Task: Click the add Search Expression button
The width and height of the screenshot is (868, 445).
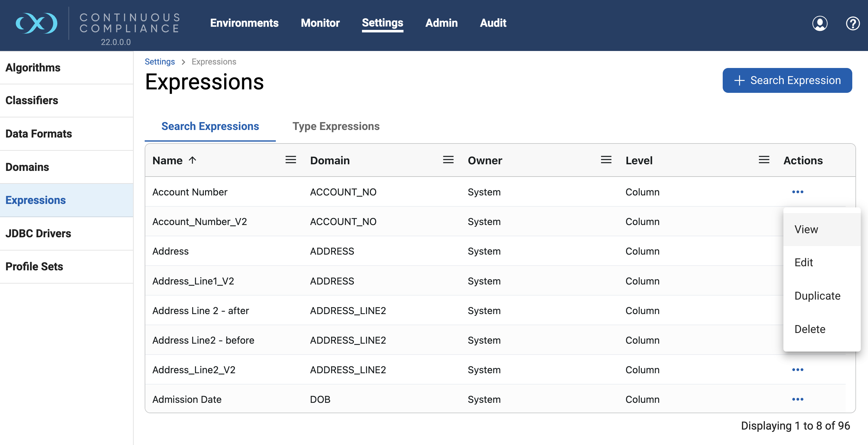Action: (x=787, y=80)
